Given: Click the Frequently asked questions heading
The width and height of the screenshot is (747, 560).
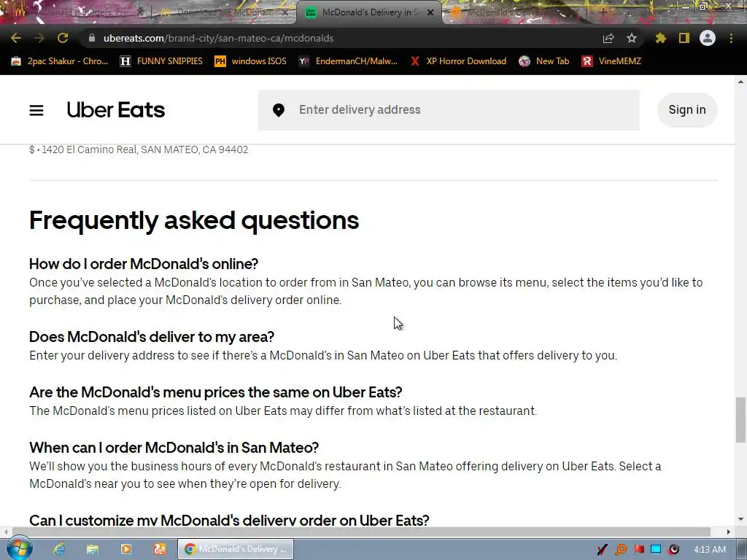Looking at the screenshot, I should 194,220.
